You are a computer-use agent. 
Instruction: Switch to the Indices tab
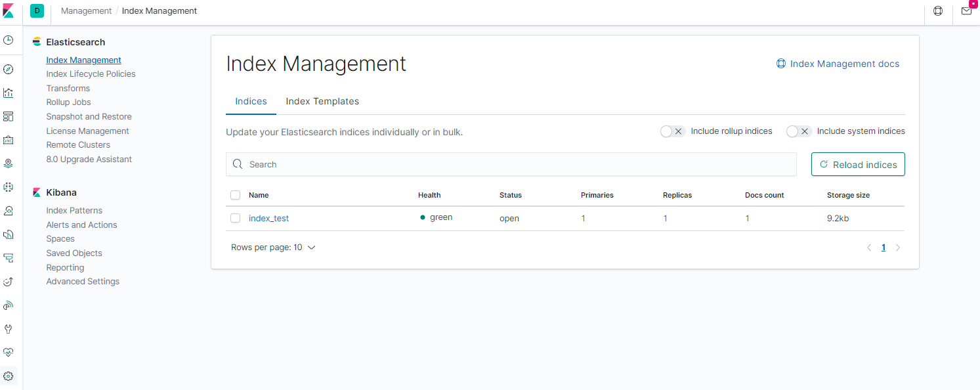tap(251, 101)
